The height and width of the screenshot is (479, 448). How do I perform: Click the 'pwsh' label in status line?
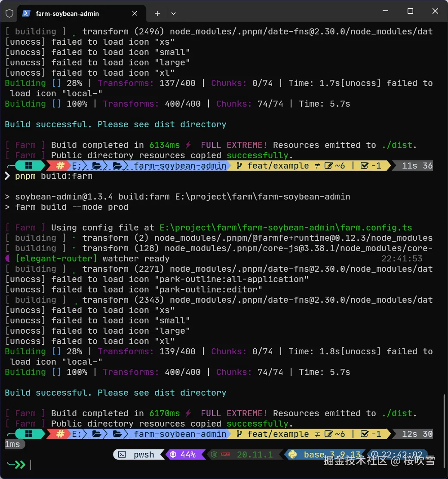144,454
